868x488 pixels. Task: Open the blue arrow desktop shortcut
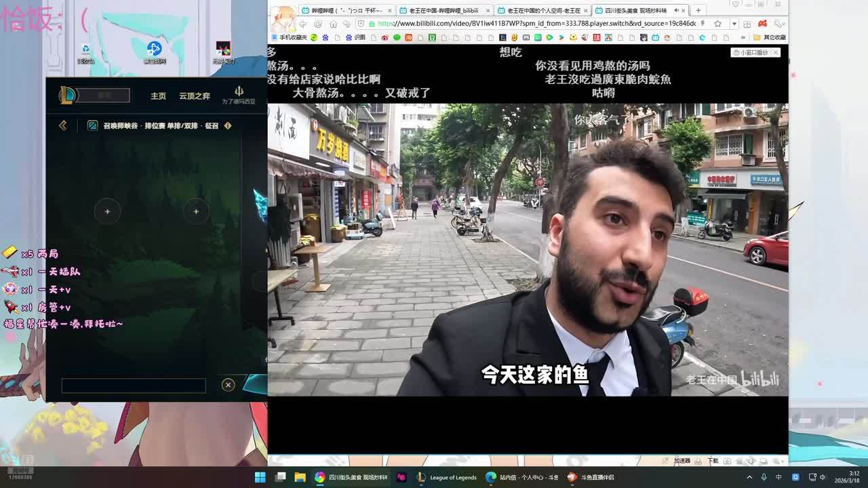point(155,53)
